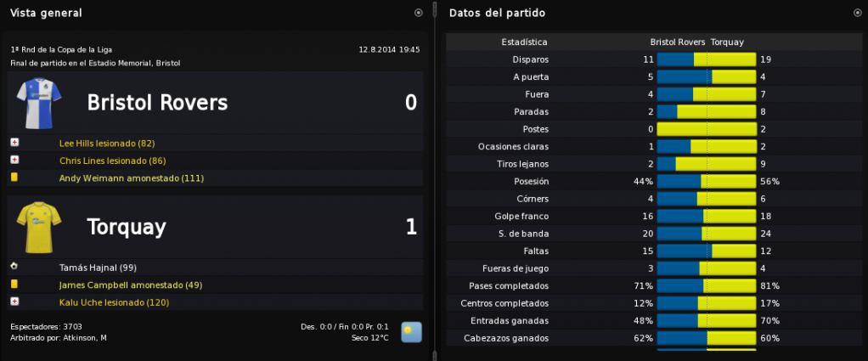Click the Bristol Rovers kit icon
The height and width of the screenshot is (361, 868).
tap(39, 103)
